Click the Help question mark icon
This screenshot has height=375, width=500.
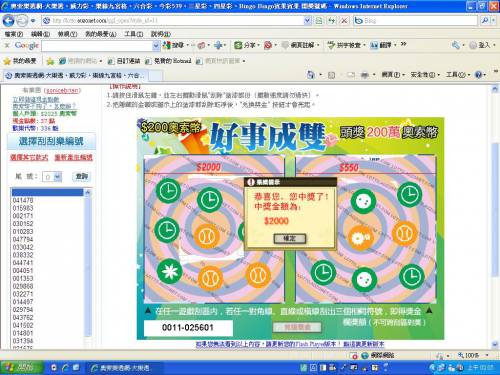coord(478,75)
